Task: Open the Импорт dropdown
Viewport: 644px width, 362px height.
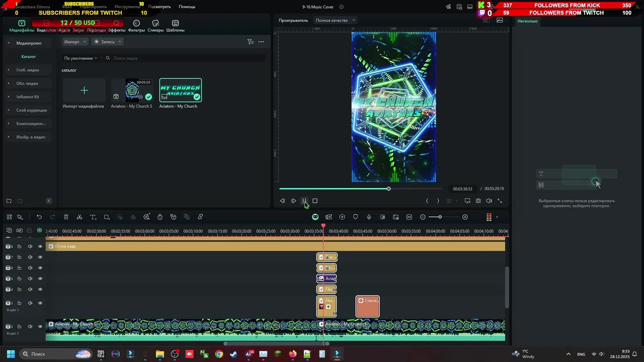Action: [75, 42]
